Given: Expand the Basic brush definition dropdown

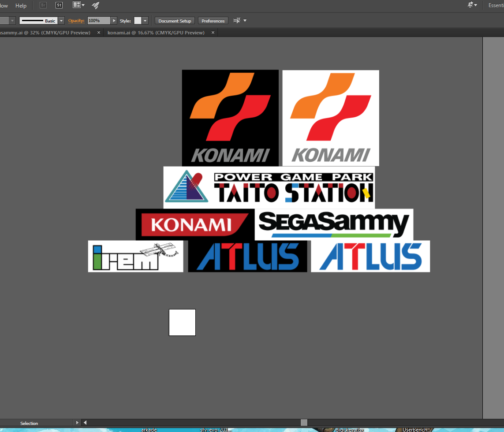Looking at the screenshot, I should 61,21.
